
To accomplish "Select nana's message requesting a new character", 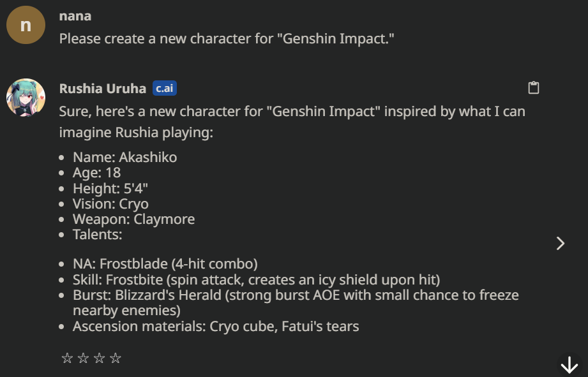I will (227, 39).
